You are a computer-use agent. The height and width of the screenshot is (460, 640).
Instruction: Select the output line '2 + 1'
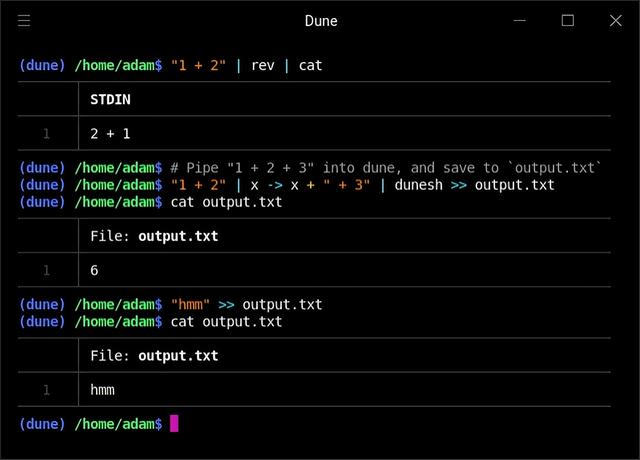pyautogui.click(x=110, y=133)
